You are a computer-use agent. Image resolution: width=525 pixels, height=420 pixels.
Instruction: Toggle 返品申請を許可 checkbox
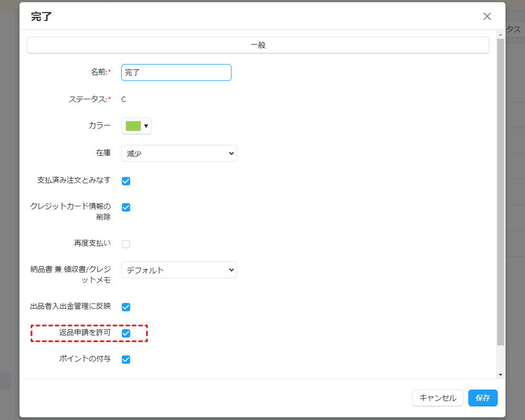126,333
